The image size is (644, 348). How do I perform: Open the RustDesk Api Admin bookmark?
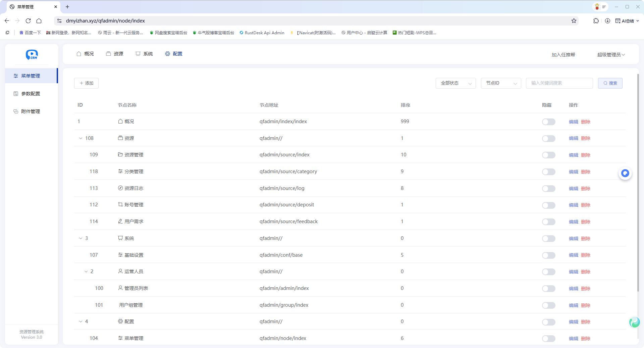click(262, 33)
